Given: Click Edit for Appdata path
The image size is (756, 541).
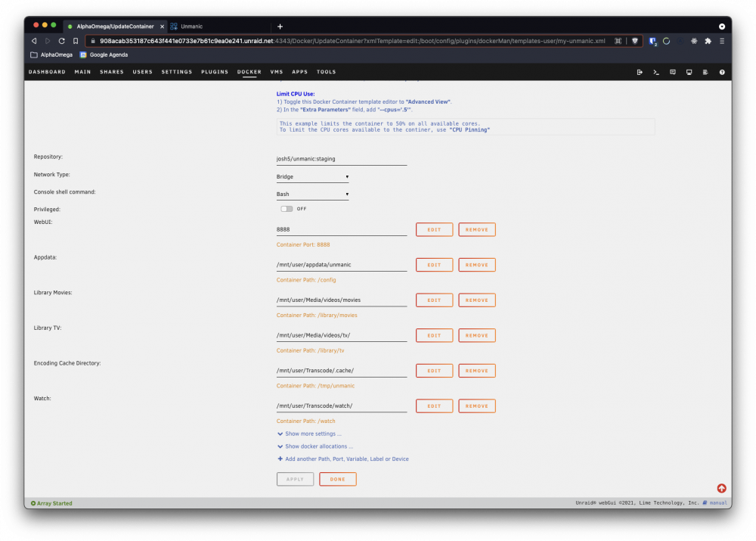Looking at the screenshot, I should 434,265.
